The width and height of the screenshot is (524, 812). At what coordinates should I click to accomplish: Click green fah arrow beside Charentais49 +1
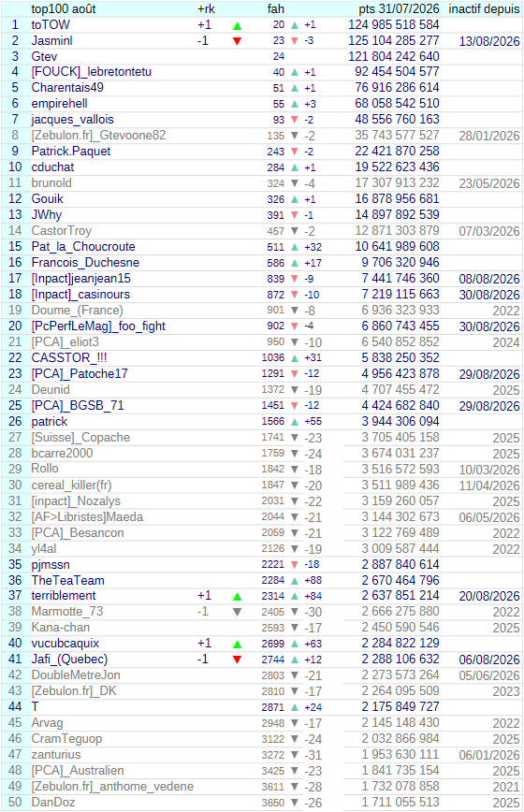(x=295, y=89)
